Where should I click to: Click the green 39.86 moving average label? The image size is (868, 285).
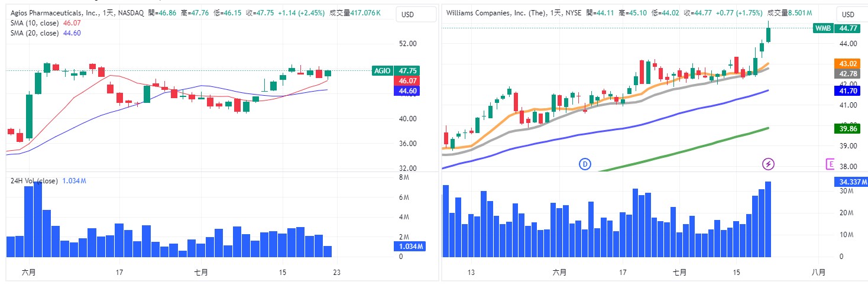coord(847,128)
